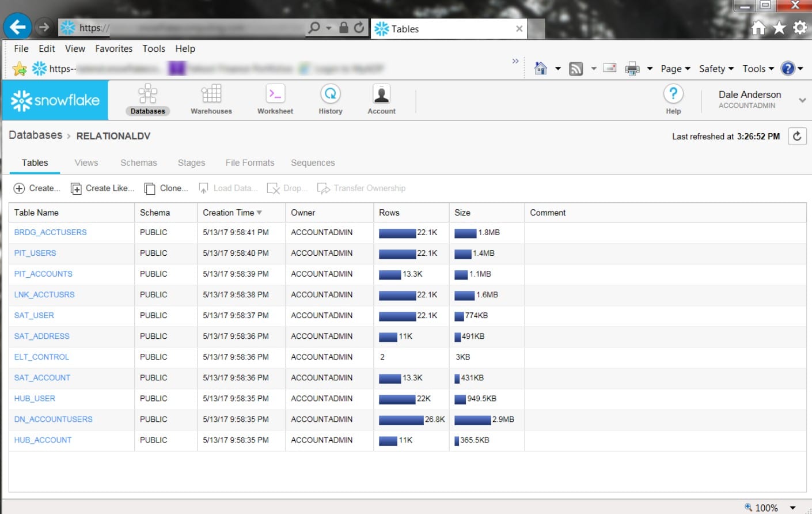Reload page using address bar refresh icon
812x514 pixels.
click(359, 27)
